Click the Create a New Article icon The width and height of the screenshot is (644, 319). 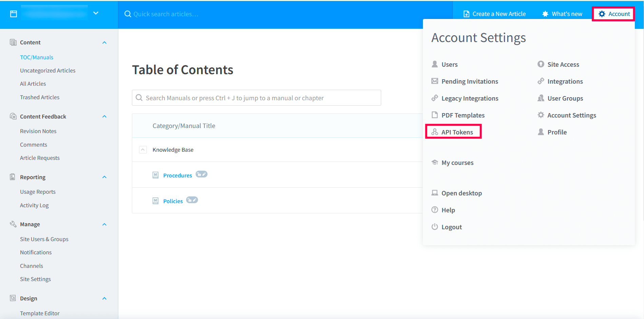[466, 14]
